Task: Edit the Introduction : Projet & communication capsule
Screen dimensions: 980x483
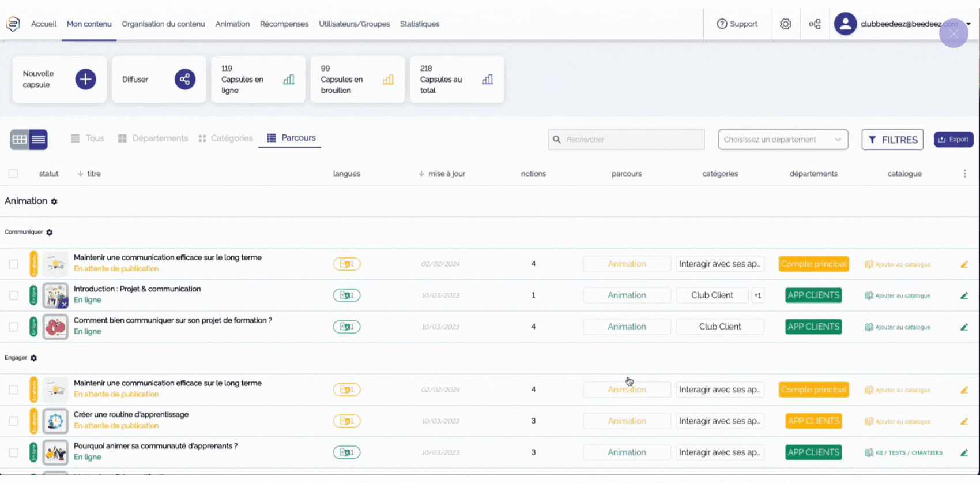Action: click(964, 295)
